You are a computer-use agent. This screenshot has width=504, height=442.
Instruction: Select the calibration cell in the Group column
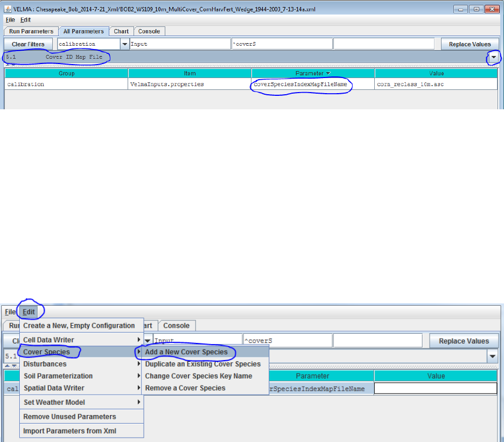coord(67,84)
